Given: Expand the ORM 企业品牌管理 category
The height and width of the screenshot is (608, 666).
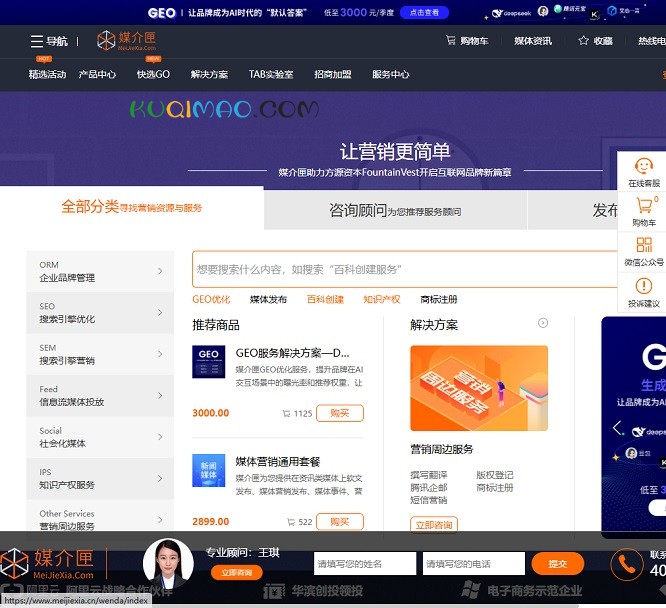Looking at the screenshot, I should (x=100, y=271).
